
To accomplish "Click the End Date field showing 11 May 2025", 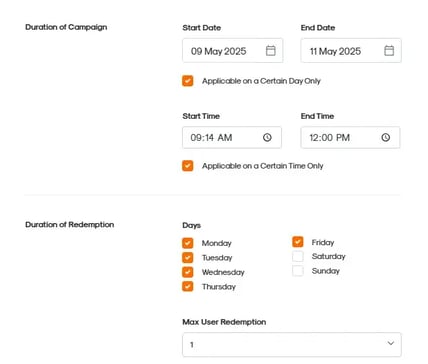I will coord(351,51).
